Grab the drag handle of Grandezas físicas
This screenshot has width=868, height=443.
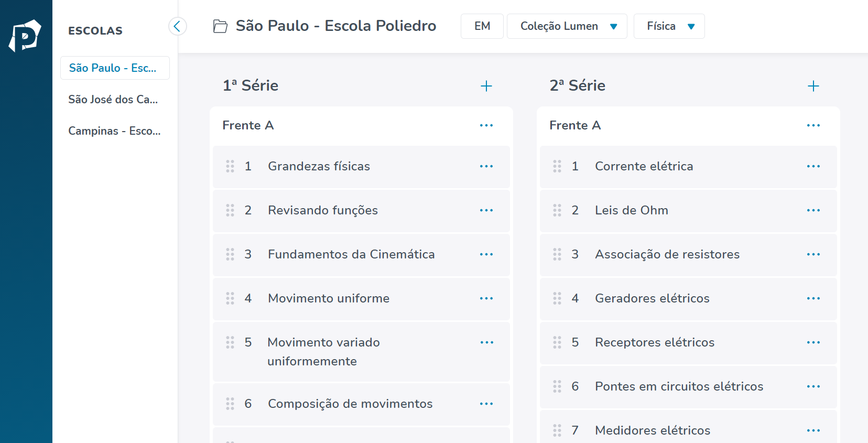230,166
